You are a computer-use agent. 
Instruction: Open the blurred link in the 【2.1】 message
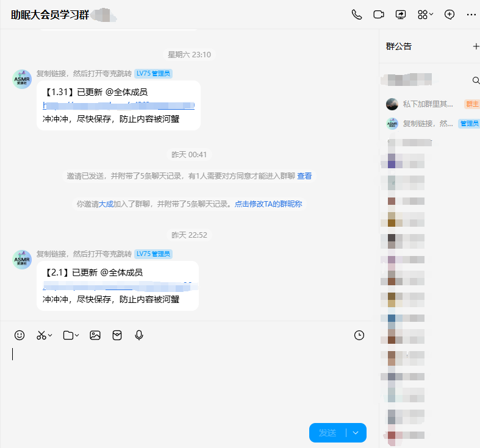[120, 286]
